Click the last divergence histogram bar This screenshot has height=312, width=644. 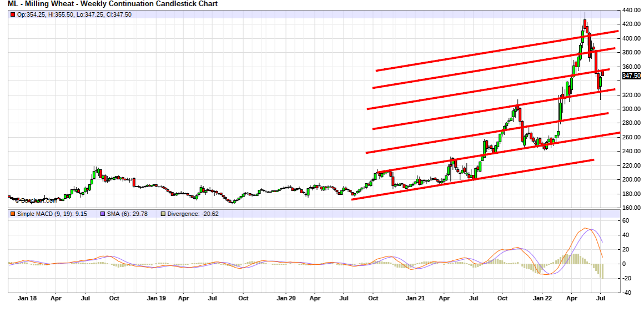click(602, 271)
